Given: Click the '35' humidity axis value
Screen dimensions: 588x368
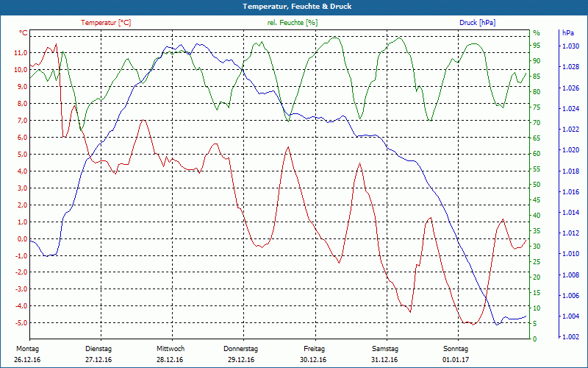Looking at the screenshot, I should click(x=537, y=231).
